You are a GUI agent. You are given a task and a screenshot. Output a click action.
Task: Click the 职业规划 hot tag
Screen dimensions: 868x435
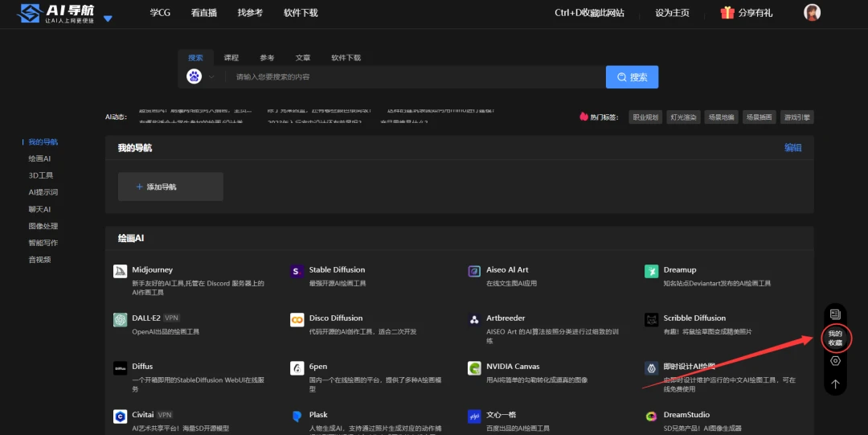645,117
